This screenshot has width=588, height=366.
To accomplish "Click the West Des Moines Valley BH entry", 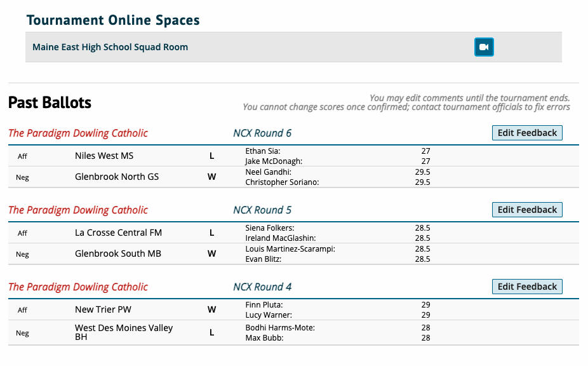I will tap(124, 332).
